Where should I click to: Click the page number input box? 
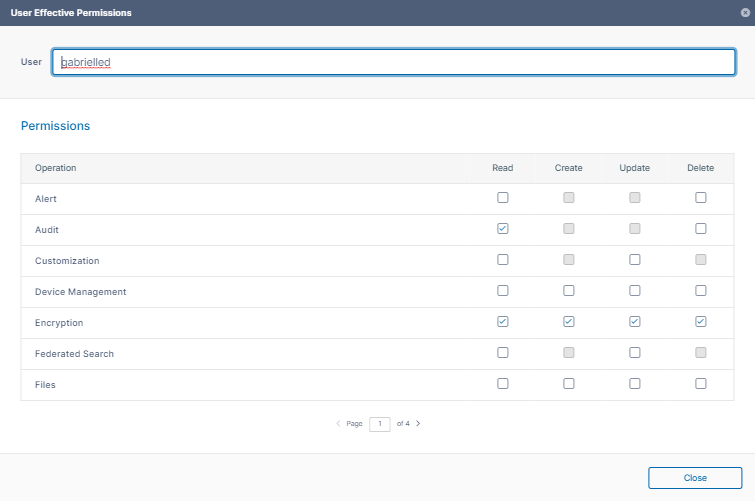point(379,424)
